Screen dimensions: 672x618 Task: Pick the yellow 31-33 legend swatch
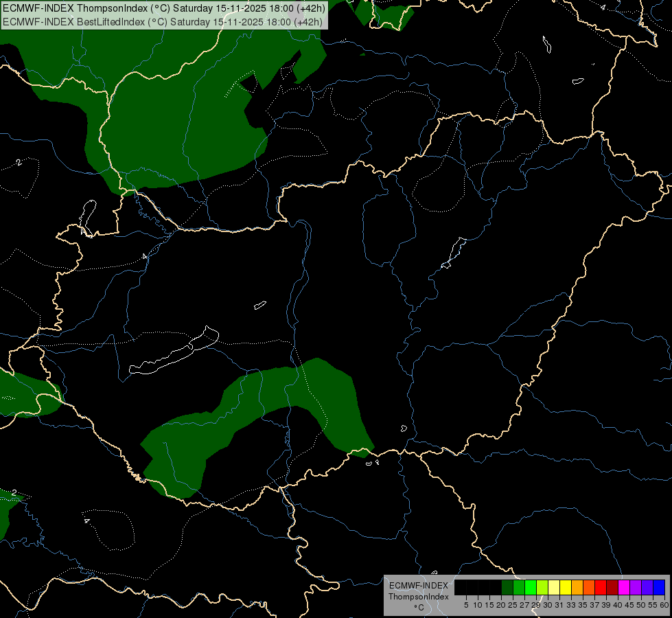coord(566,587)
